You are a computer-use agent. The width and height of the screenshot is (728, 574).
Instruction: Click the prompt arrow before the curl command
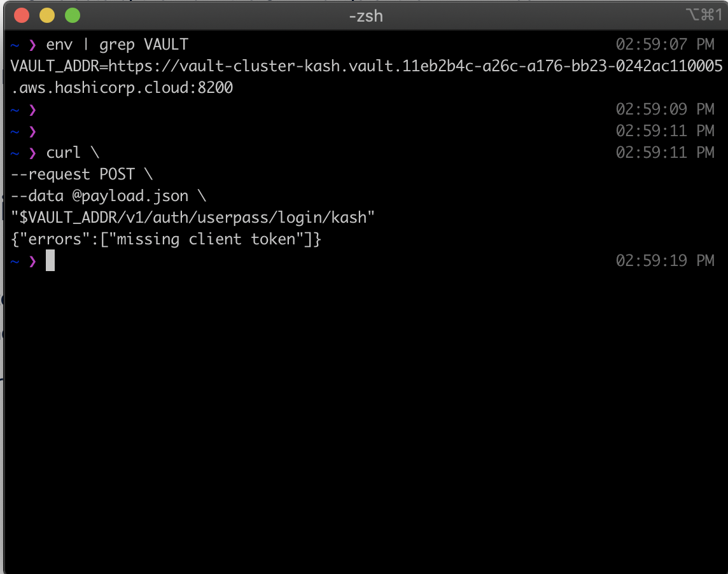pyautogui.click(x=32, y=153)
